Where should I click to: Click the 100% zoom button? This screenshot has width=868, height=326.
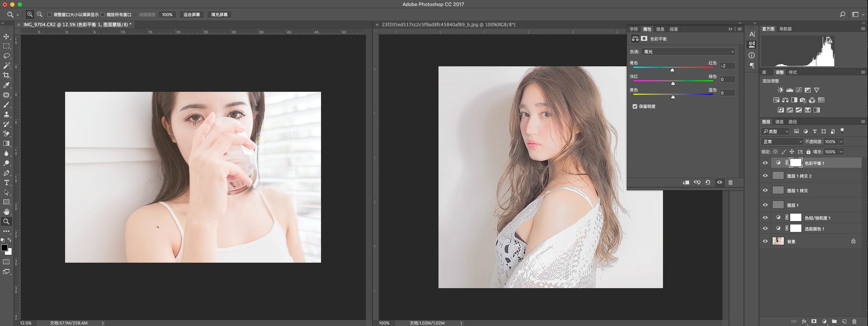pos(167,15)
